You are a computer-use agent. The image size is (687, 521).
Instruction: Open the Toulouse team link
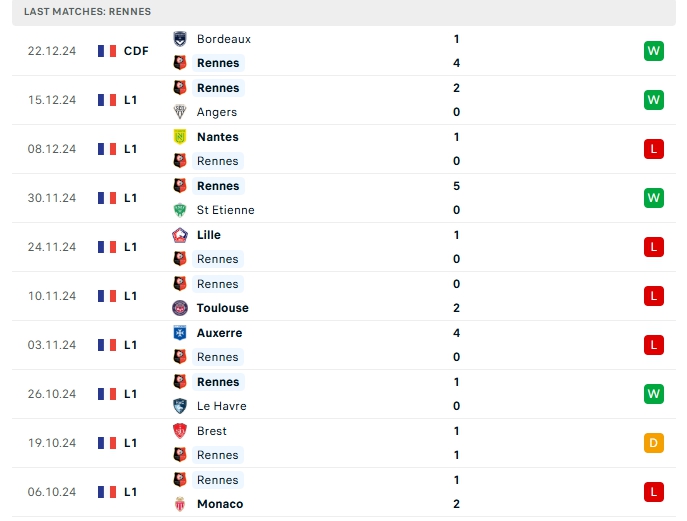coord(223,308)
